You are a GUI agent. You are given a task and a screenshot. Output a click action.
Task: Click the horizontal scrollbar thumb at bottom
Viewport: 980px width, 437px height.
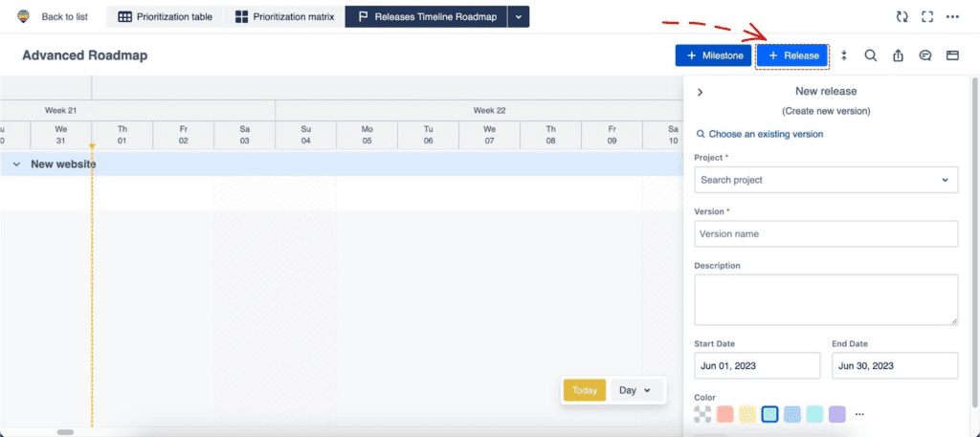(x=65, y=432)
